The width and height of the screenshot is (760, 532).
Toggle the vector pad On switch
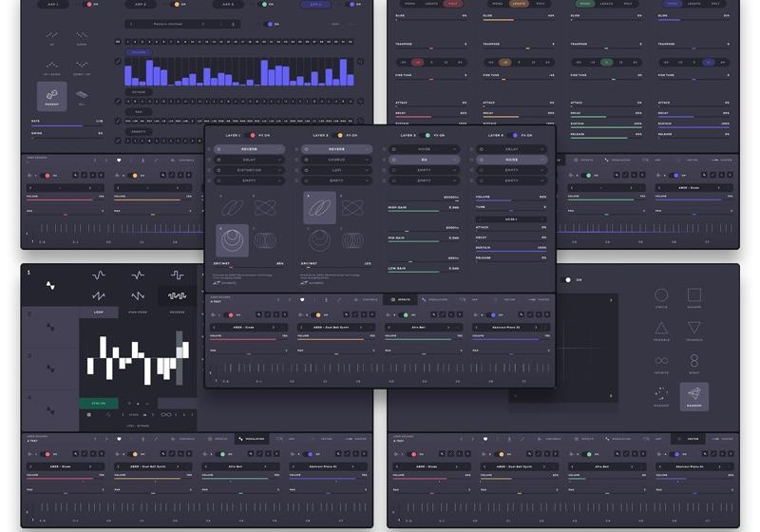[x=566, y=279]
